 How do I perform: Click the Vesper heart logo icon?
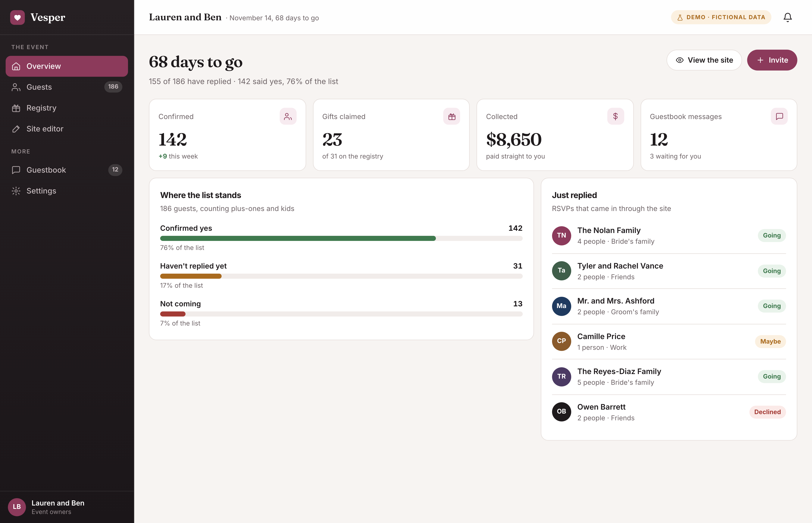pyautogui.click(x=17, y=17)
